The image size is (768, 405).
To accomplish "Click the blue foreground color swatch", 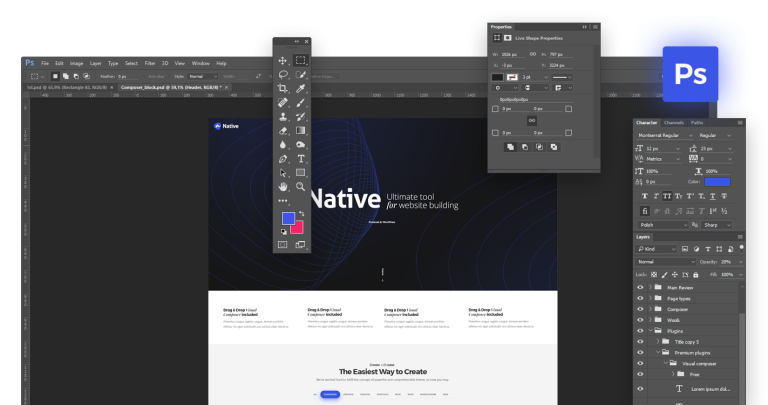I will click(x=288, y=217).
